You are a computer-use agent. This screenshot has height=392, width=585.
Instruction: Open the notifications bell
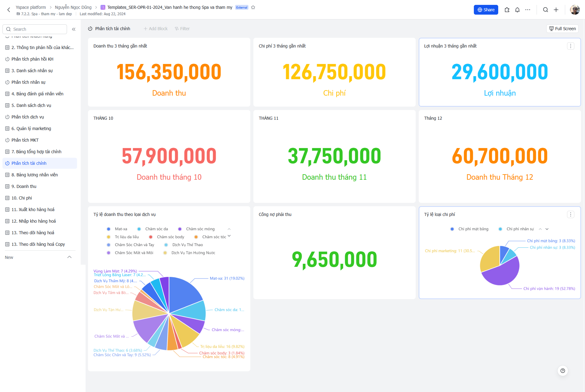click(x=517, y=10)
